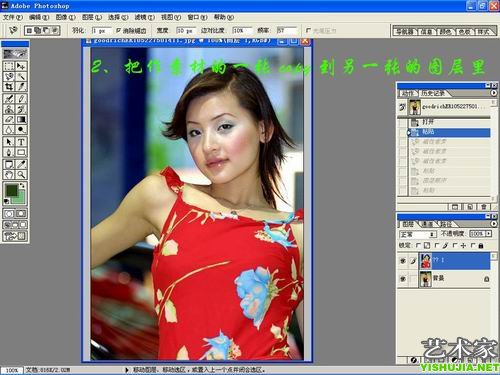Select the Crop tool in toolbox

(x=9, y=87)
